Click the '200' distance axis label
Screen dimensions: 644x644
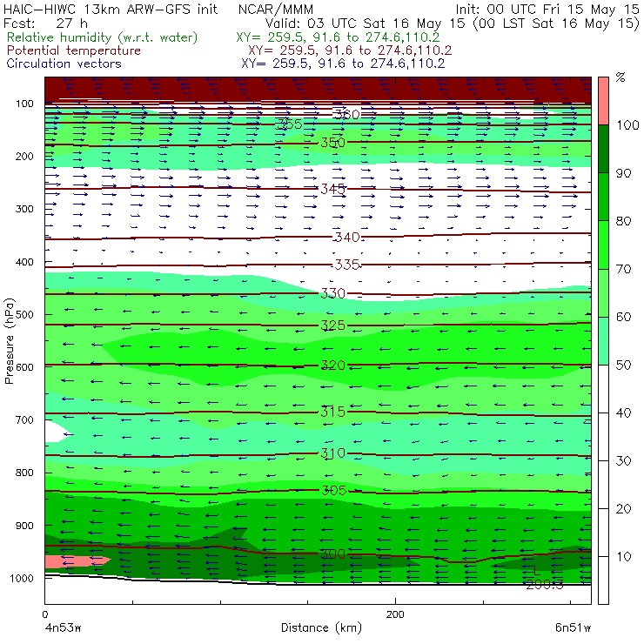pos(395,614)
